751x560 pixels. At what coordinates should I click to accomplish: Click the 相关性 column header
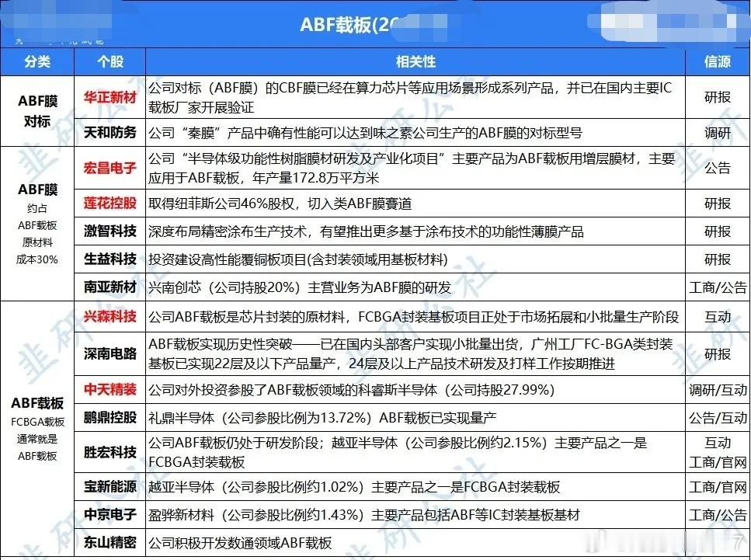[415, 62]
